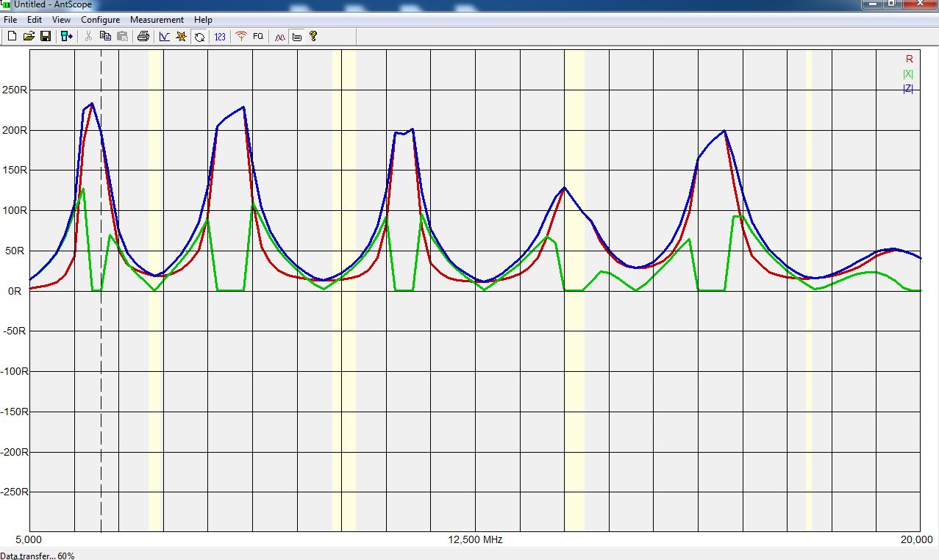The width and height of the screenshot is (939, 560).
Task: Open the Measurement menu
Action: pos(157,20)
